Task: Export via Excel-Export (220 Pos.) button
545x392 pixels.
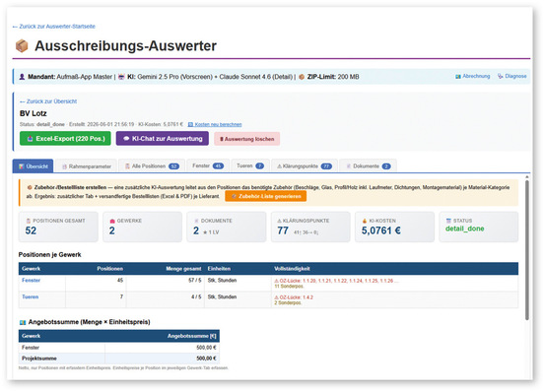Action: 65,139
